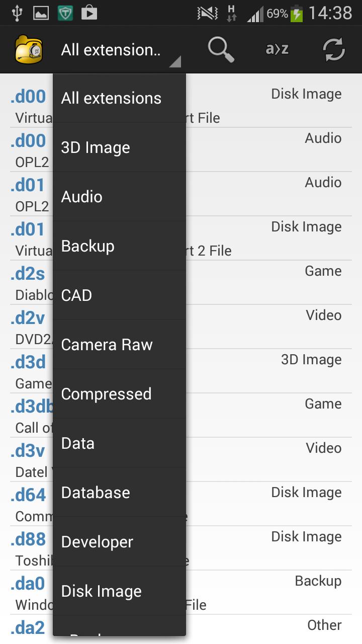362x644 pixels.
Task: Tap the refresh arrows icon
Action: (x=334, y=50)
